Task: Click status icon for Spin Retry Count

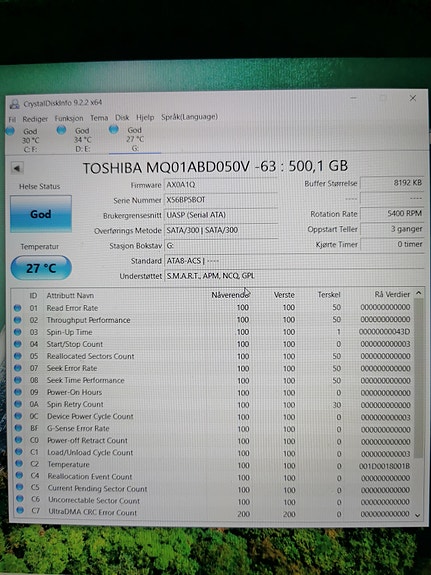Action: tap(18, 404)
